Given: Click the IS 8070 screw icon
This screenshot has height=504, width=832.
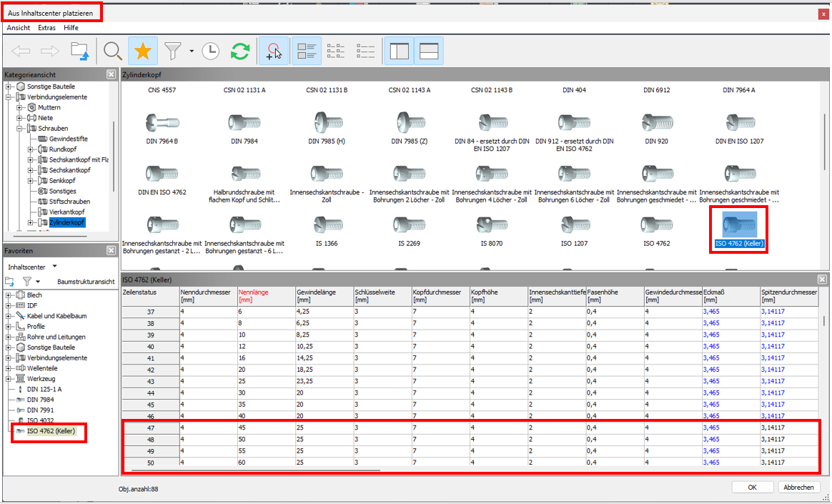Looking at the screenshot, I should pos(492,224).
